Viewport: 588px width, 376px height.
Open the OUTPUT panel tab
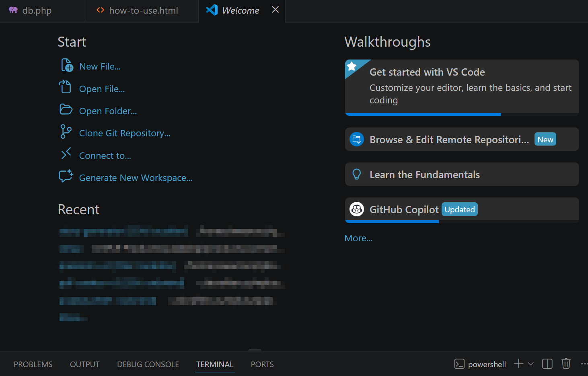(x=85, y=364)
